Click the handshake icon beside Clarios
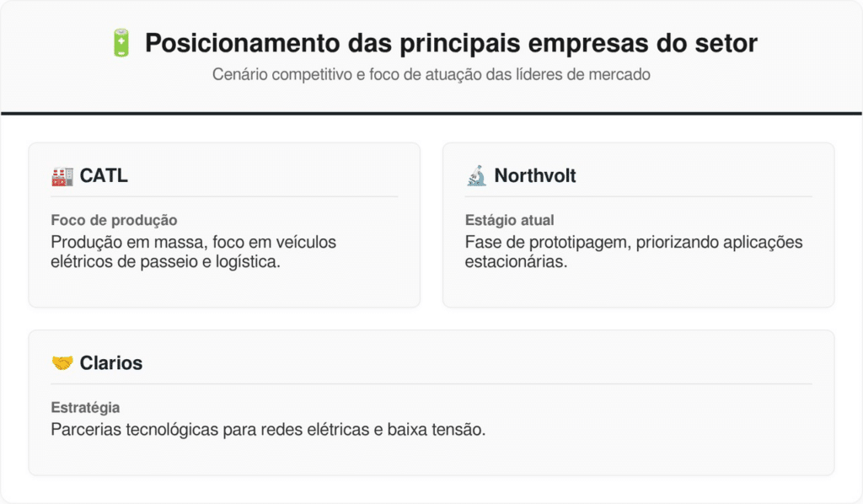863x504 pixels. 62,363
